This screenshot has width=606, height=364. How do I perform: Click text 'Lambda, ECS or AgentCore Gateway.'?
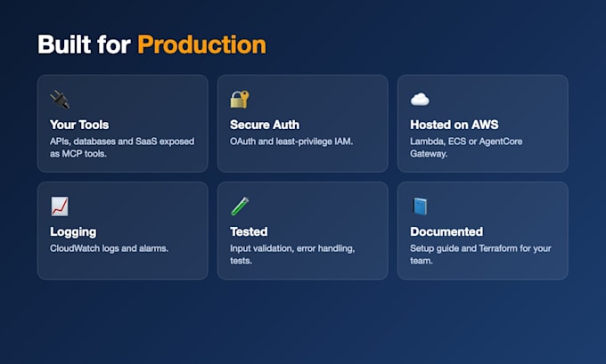(466, 148)
